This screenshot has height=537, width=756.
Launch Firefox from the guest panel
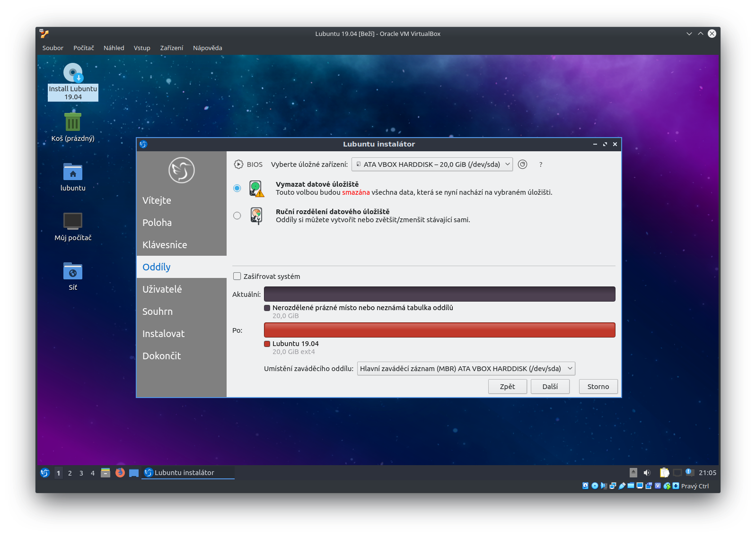[x=120, y=473]
